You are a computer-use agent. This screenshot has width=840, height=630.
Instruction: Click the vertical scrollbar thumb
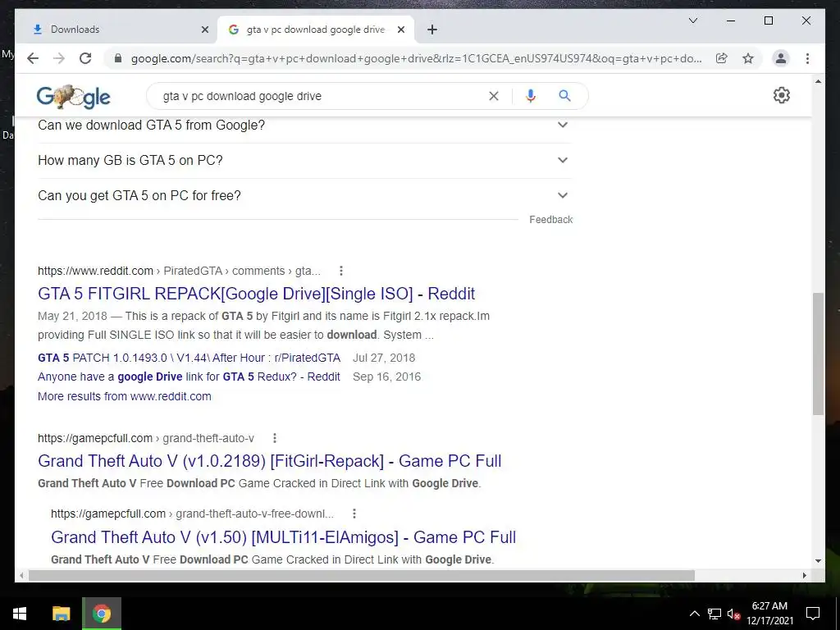[818, 354]
